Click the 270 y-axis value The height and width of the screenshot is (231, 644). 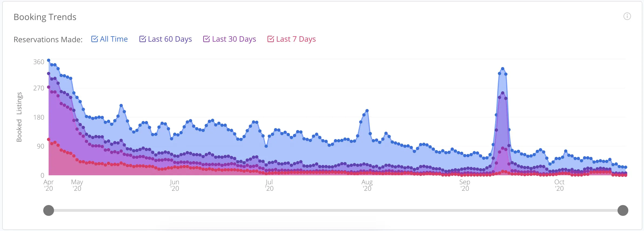(39, 88)
